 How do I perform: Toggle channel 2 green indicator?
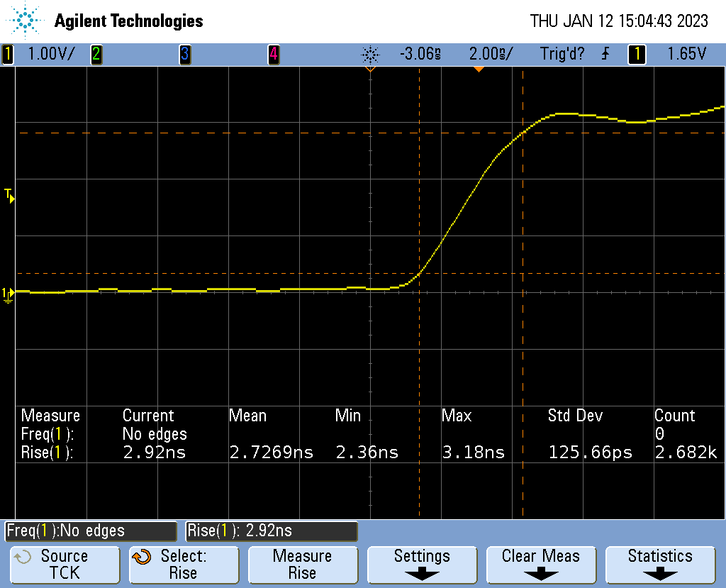point(96,54)
